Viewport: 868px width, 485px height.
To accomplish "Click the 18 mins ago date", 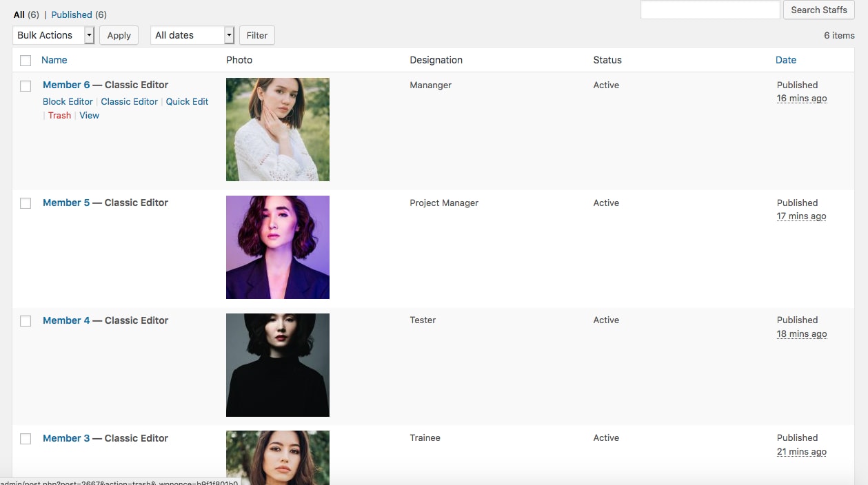I will point(802,333).
